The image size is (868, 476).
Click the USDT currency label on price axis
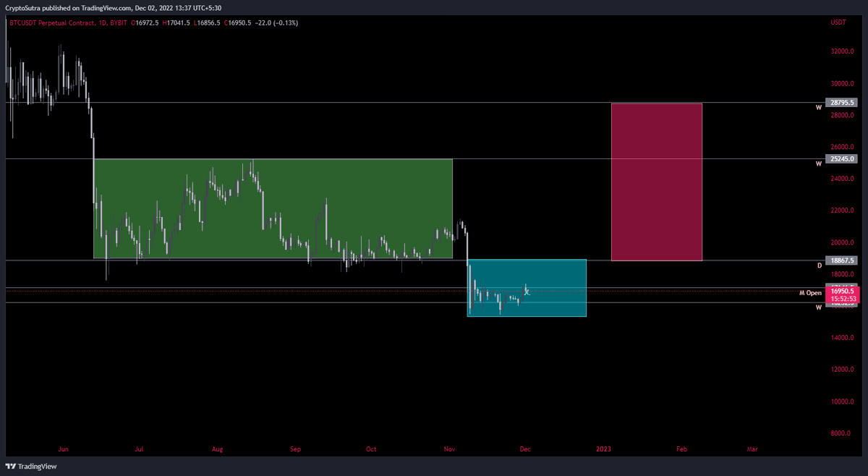tap(838, 23)
